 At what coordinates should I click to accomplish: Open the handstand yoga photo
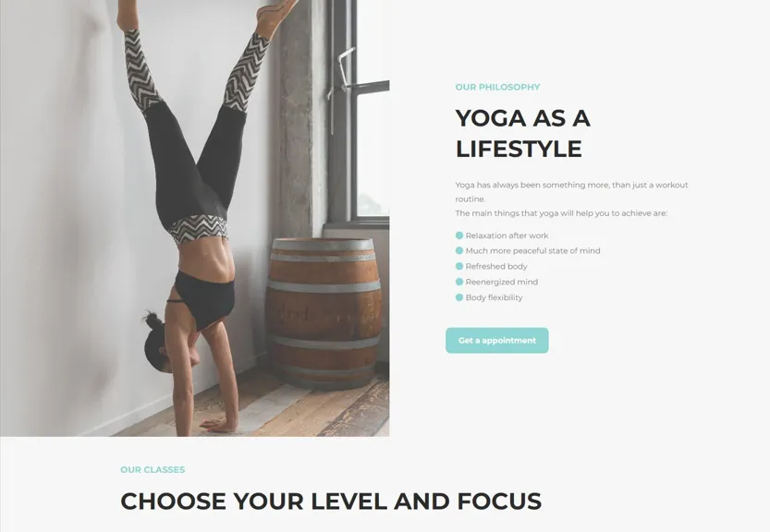click(194, 218)
